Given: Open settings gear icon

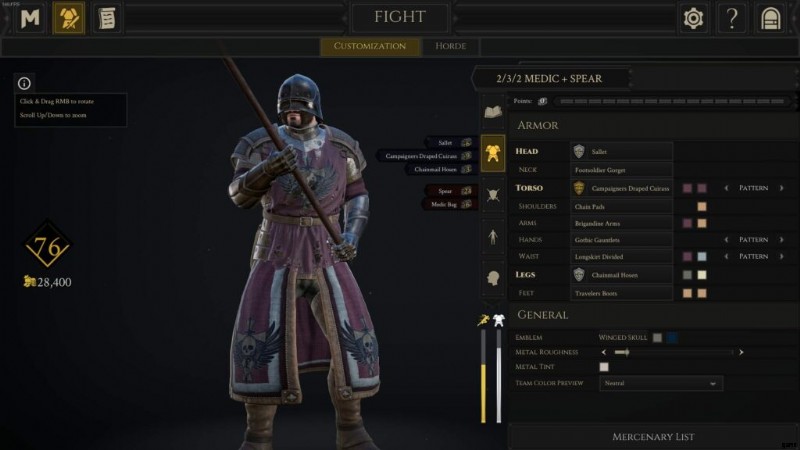Looking at the screenshot, I should point(693,18).
